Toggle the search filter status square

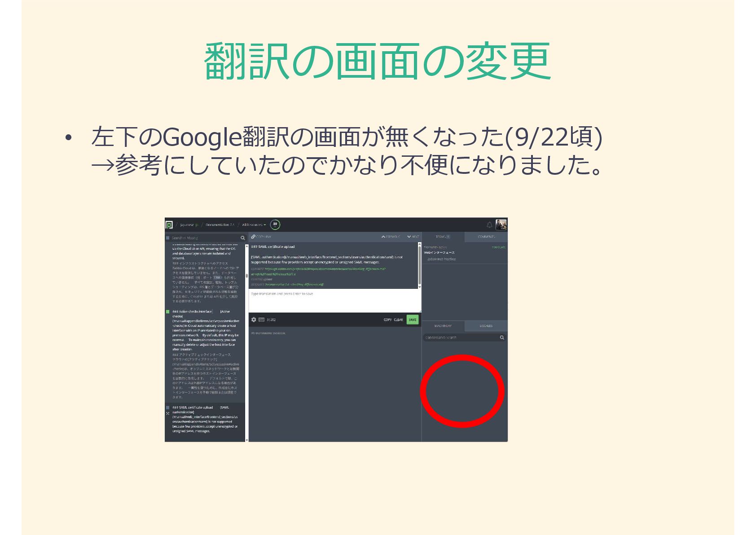pos(167,238)
